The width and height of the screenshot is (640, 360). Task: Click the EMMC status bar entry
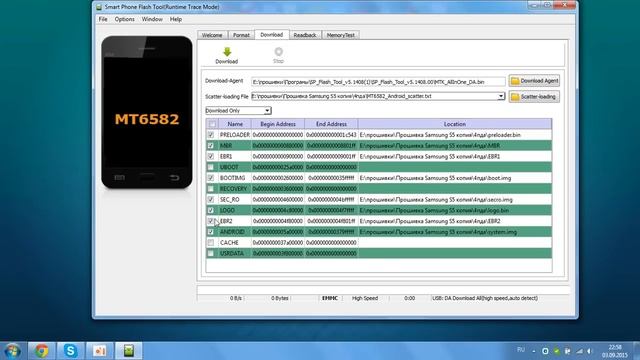coord(330,298)
